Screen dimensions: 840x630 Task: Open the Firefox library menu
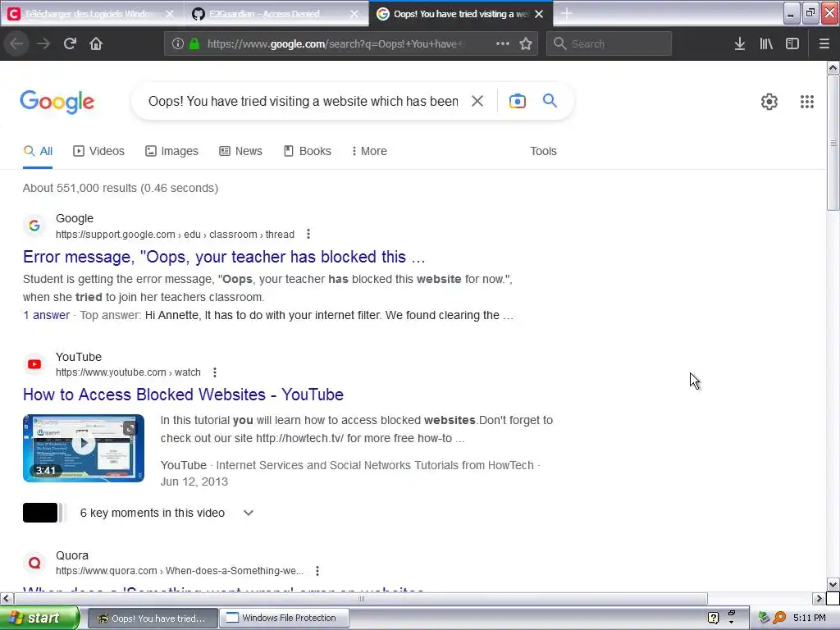tap(766, 43)
